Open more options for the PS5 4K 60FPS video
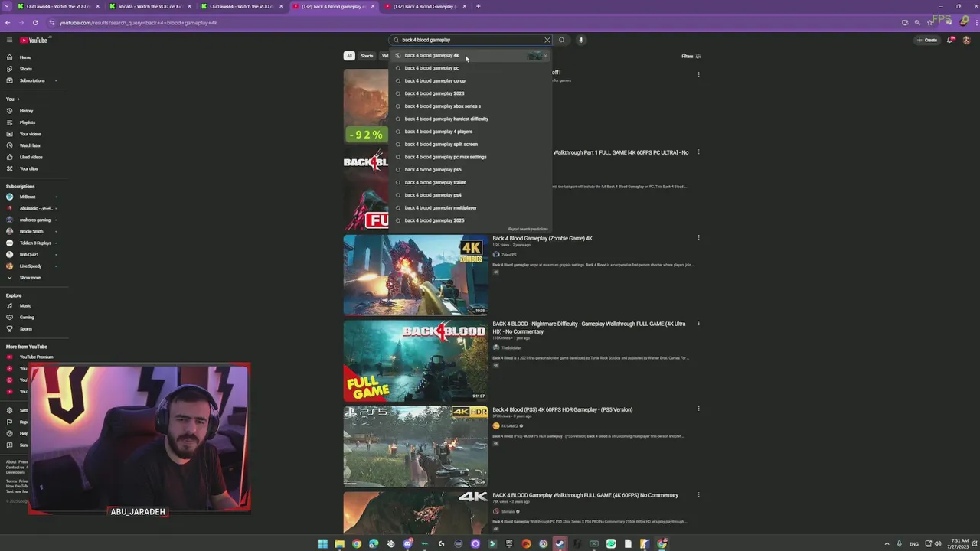 pyautogui.click(x=698, y=409)
